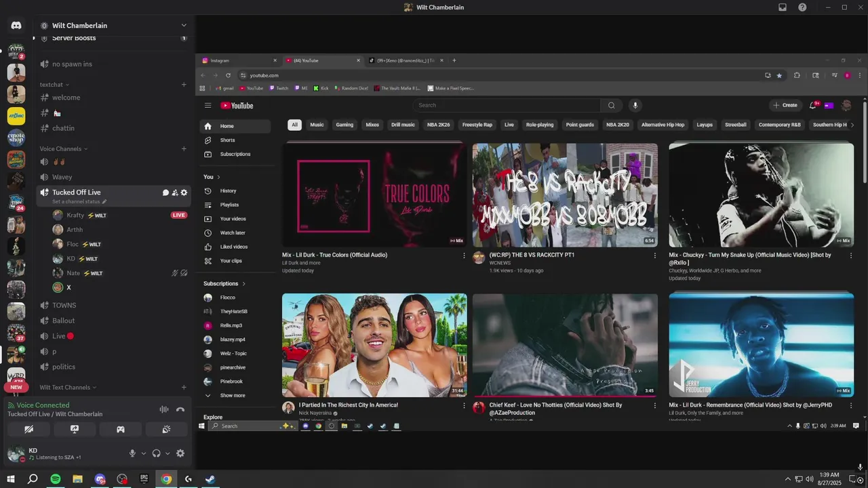Select the Freestyle Rap filter chip
Screen dimensions: 868x488
[477, 125]
